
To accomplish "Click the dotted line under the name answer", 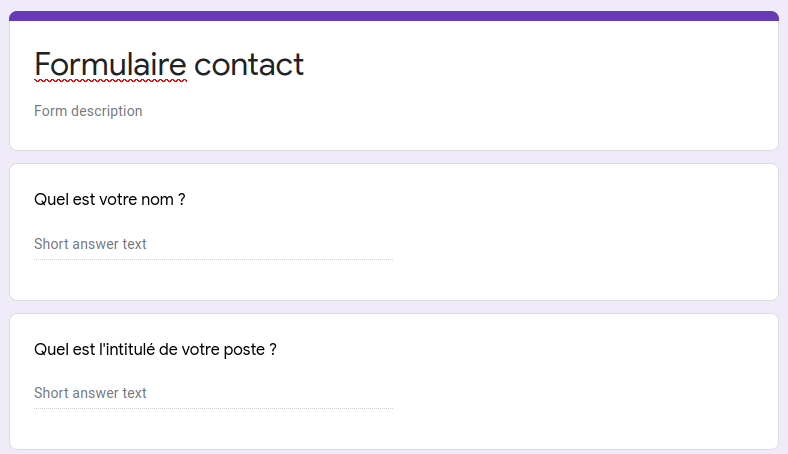I will tap(213, 260).
